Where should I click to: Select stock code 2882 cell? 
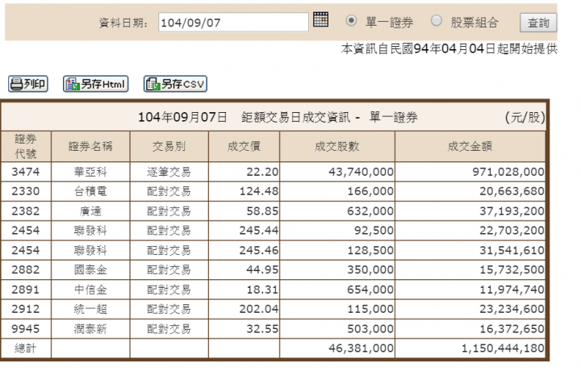(26, 269)
